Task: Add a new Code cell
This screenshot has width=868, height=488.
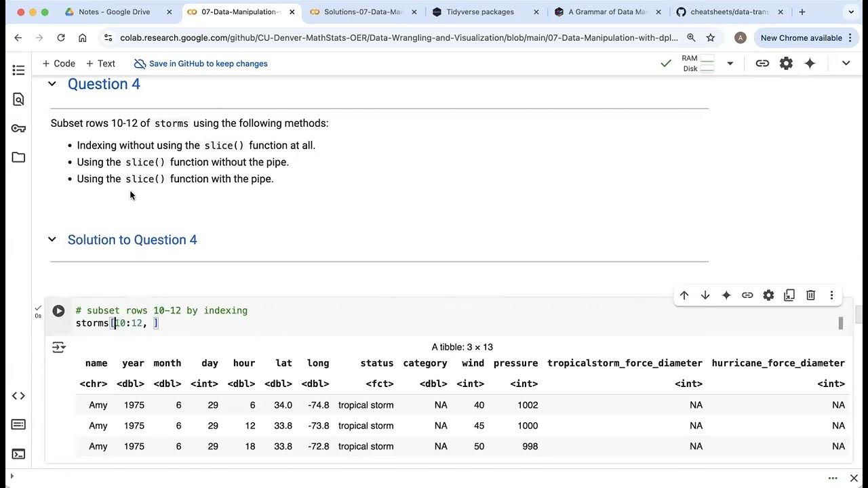Action: (58, 64)
